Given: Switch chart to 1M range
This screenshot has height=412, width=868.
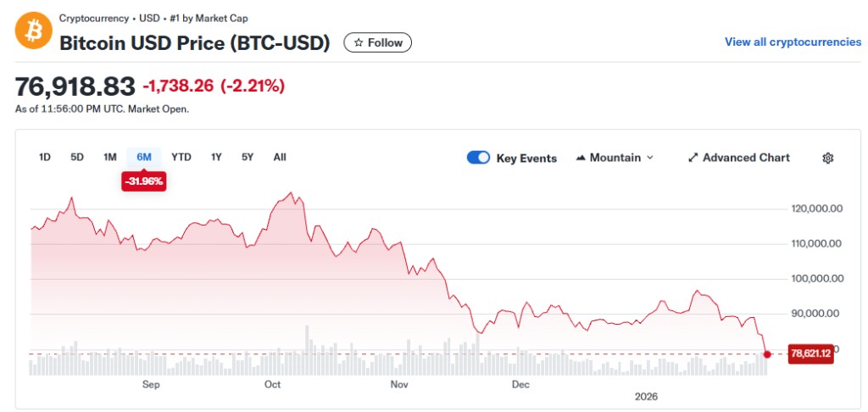Looking at the screenshot, I should coord(110,157).
